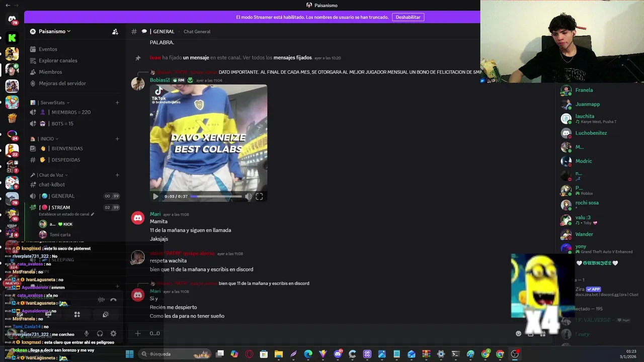Click Deshabilitar to disable Streamer mode
Screen dimensions: 644x362
(408, 17)
